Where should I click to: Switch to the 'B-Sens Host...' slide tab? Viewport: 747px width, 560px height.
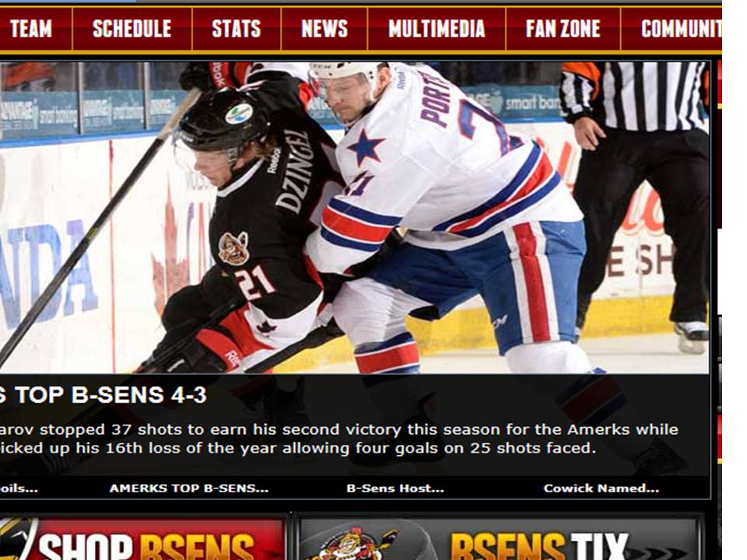[x=395, y=488]
